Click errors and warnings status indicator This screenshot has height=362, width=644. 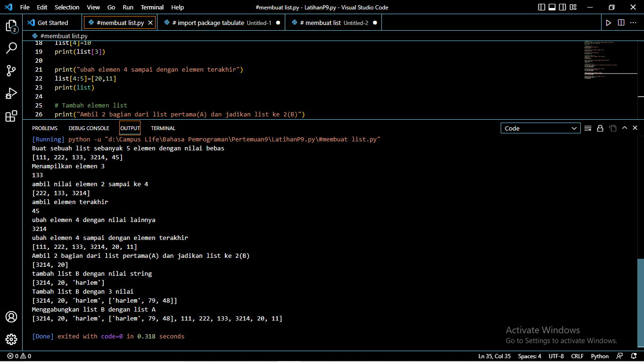pyautogui.click(x=19, y=356)
